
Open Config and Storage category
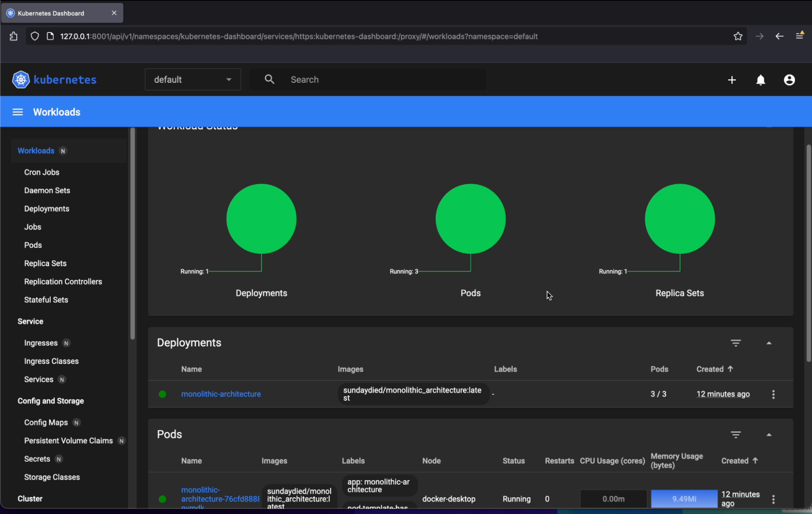coord(50,401)
